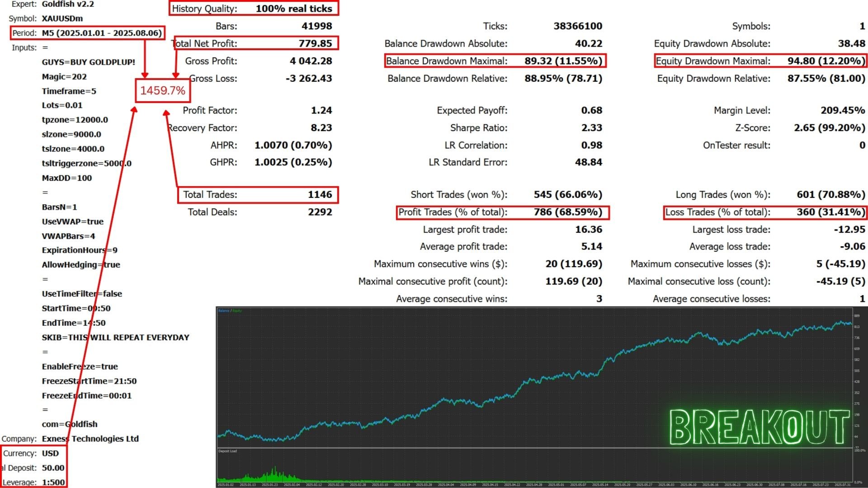Select the "UseTimeFilter=false" setting

tap(82, 294)
